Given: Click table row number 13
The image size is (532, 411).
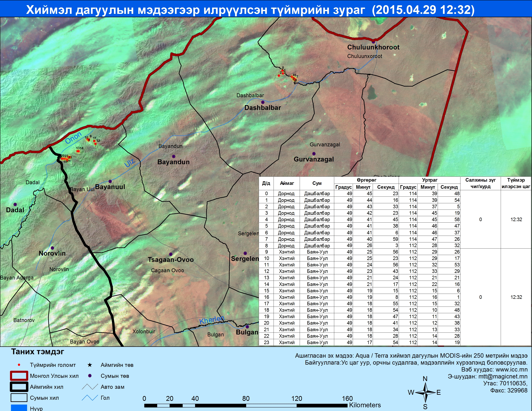Looking at the screenshot, I should click(x=266, y=278).
